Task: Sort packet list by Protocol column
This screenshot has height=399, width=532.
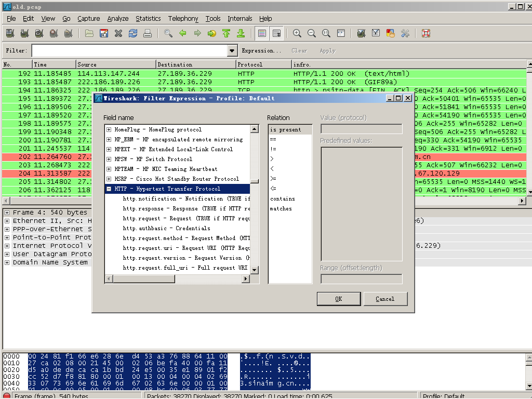Action: coord(263,64)
